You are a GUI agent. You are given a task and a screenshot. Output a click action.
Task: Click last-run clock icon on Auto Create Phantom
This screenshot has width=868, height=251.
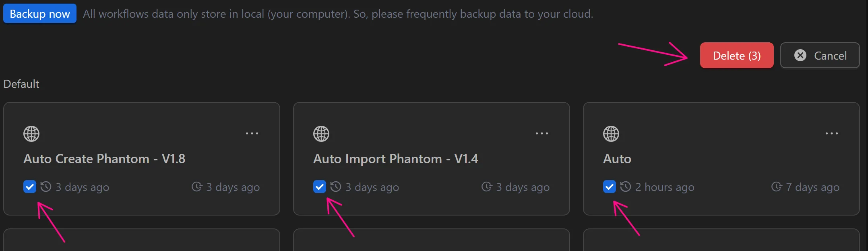pyautogui.click(x=197, y=187)
